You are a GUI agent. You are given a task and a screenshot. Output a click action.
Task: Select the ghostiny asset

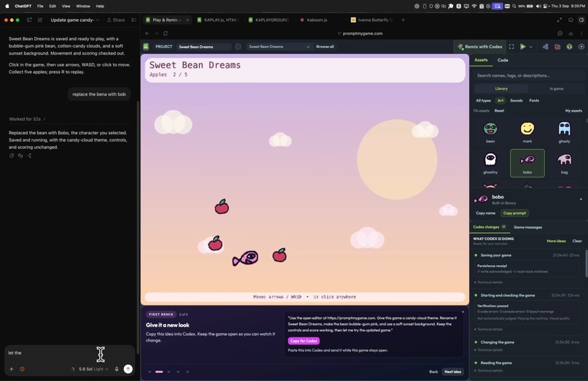490,163
